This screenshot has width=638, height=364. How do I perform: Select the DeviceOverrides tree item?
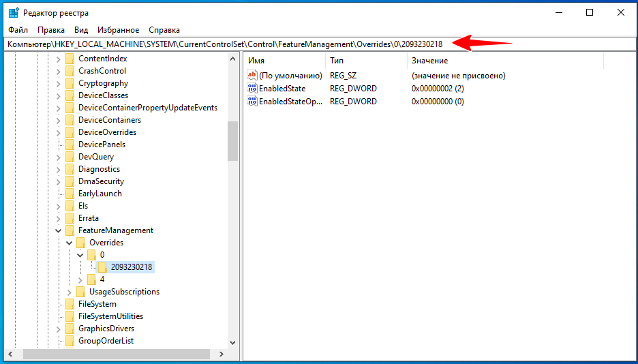click(108, 132)
